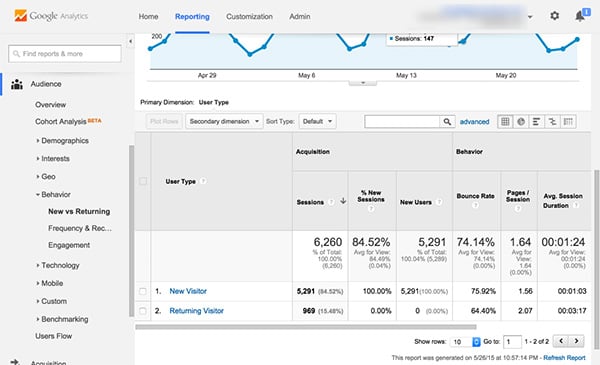This screenshot has height=365, width=600.
Task: Check the Returning Visitor row checkbox
Action: click(143, 311)
